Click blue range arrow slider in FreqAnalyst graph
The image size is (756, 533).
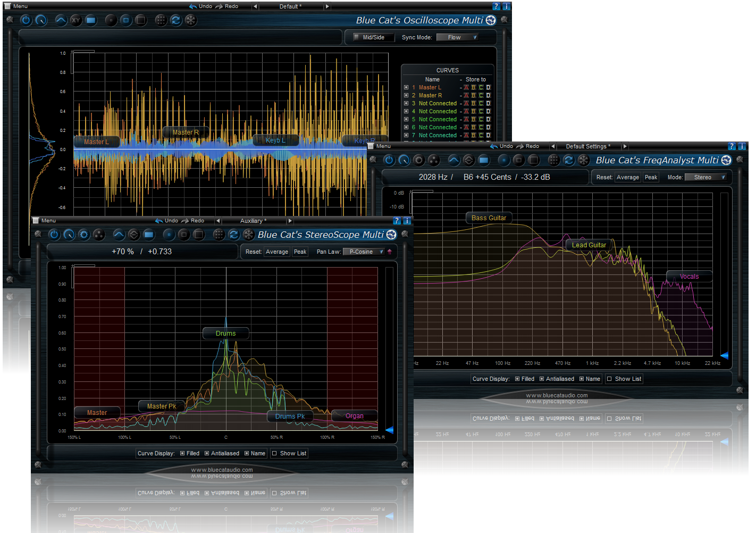[x=724, y=355]
